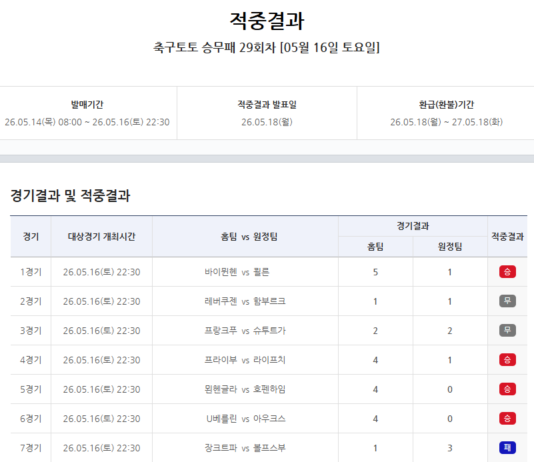
Task: Click home score 5 in the 1경기 row
Action: tap(375, 272)
